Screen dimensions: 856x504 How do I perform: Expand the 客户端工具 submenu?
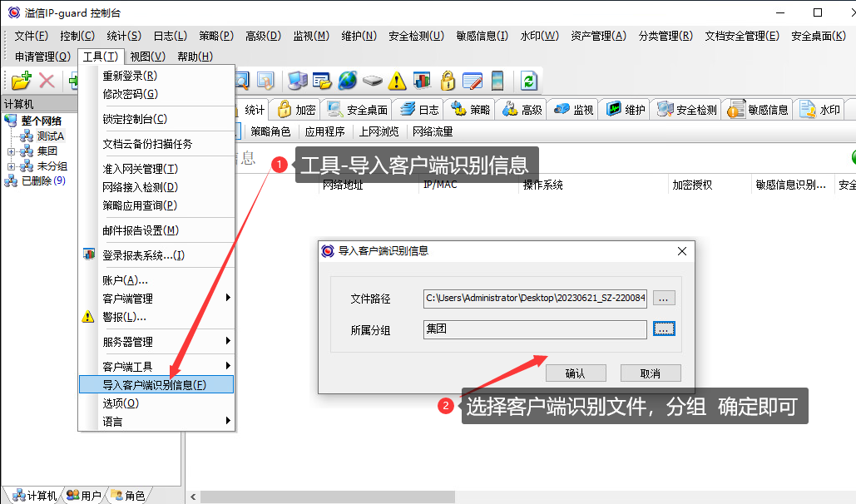tap(156, 367)
